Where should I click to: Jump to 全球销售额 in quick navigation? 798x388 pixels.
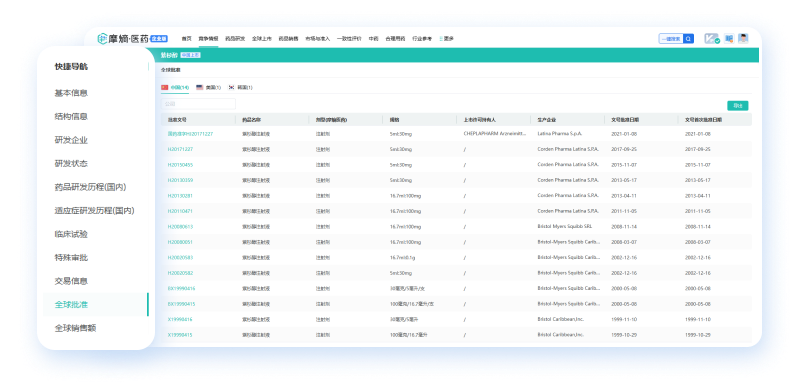(x=75, y=328)
